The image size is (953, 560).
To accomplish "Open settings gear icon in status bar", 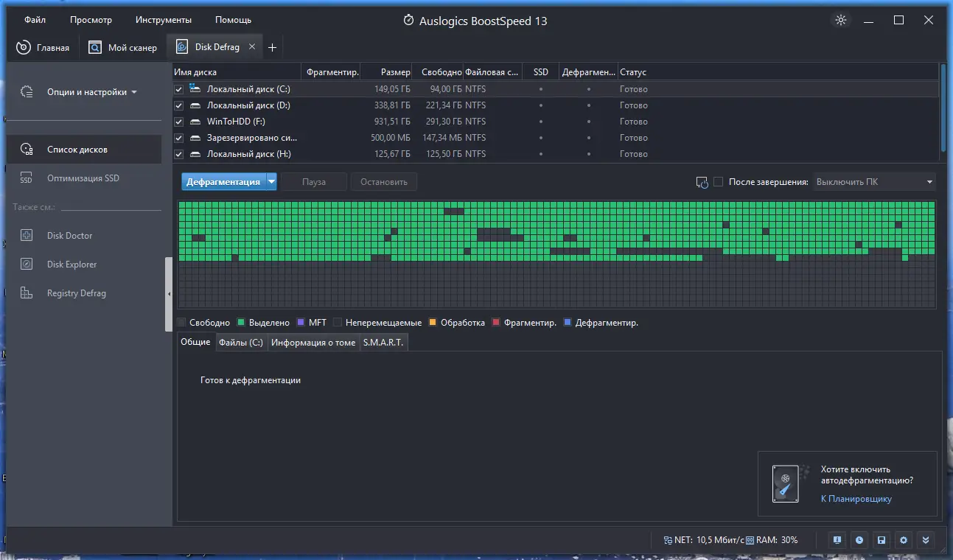I will [x=904, y=540].
